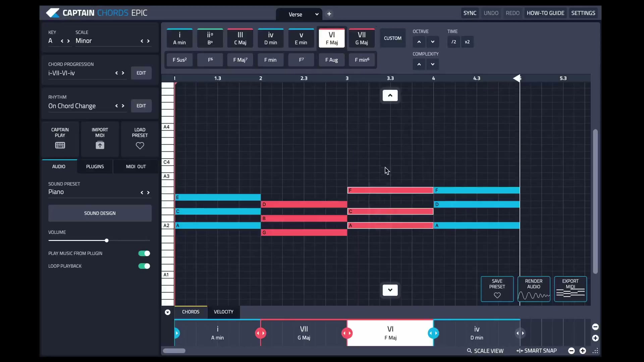The width and height of the screenshot is (644, 362).
Task: Open the How-To Guide
Action: [545, 13]
